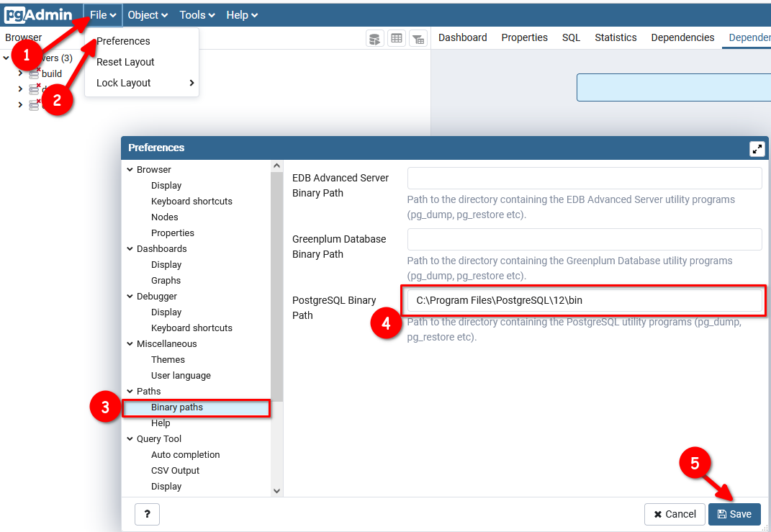Image resolution: width=771 pixels, height=532 pixels.
Task: Click preferences tree scrollbar up arrow
Action: point(277,166)
